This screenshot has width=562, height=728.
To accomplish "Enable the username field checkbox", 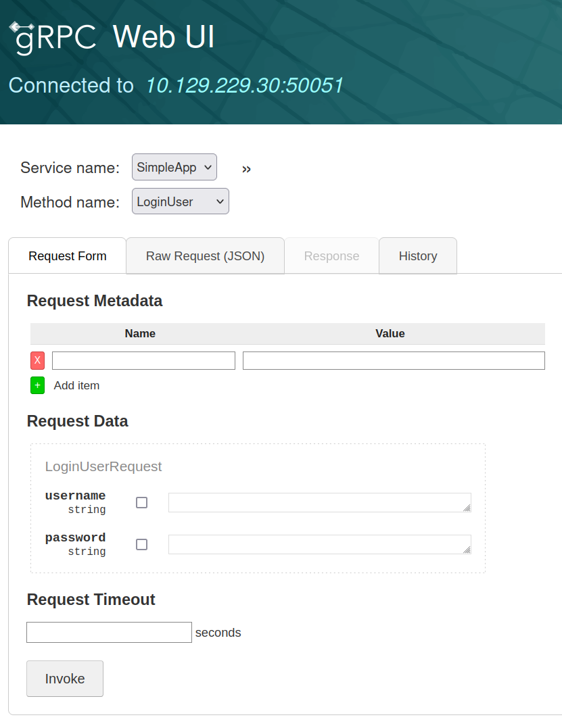I will coord(141,502).
